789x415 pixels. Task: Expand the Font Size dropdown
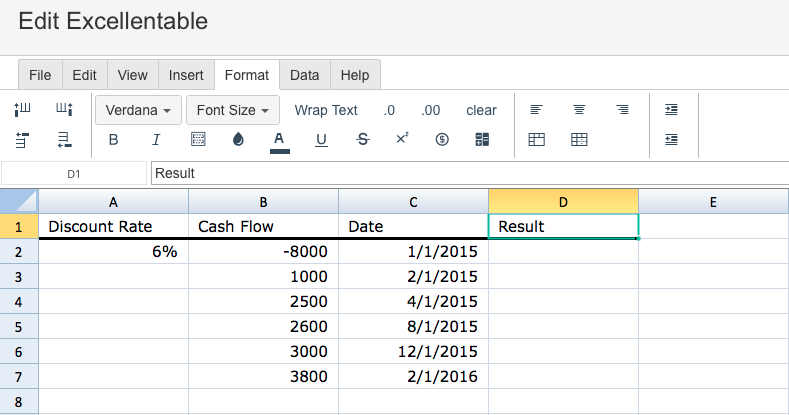point(233,110)
